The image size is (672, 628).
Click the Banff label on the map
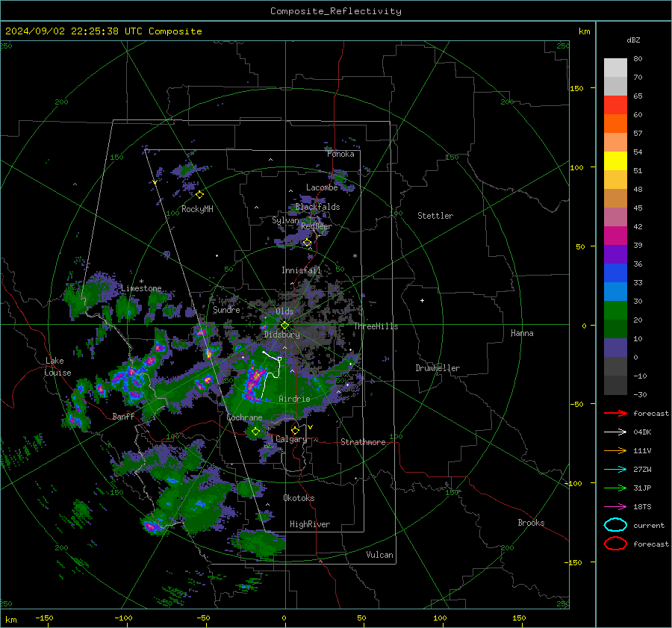pos(123,416)
